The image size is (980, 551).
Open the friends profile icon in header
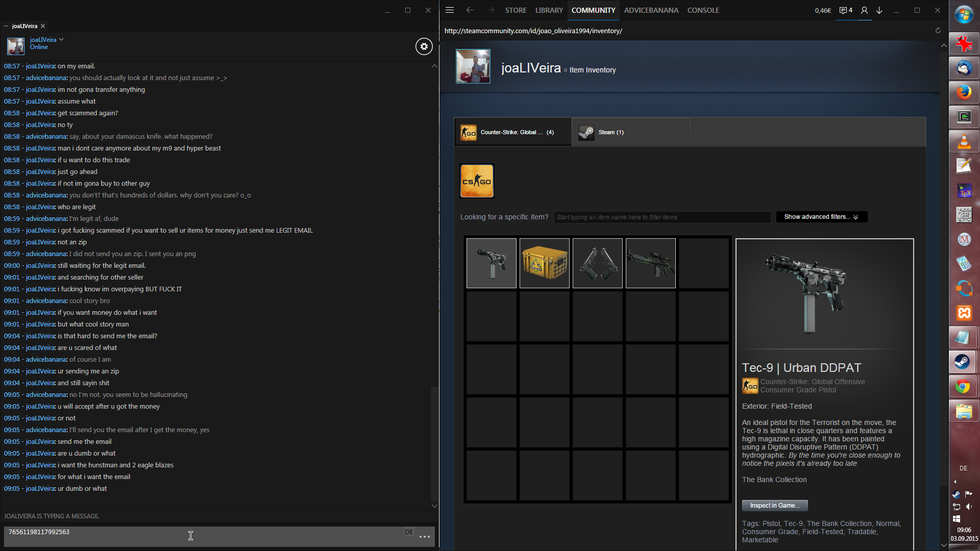tap(864, 10)
